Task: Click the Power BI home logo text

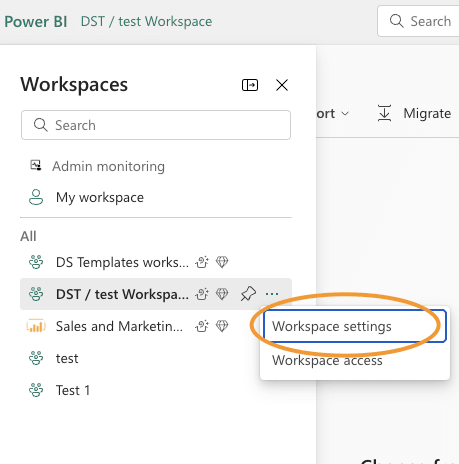Action: point(36,22)
